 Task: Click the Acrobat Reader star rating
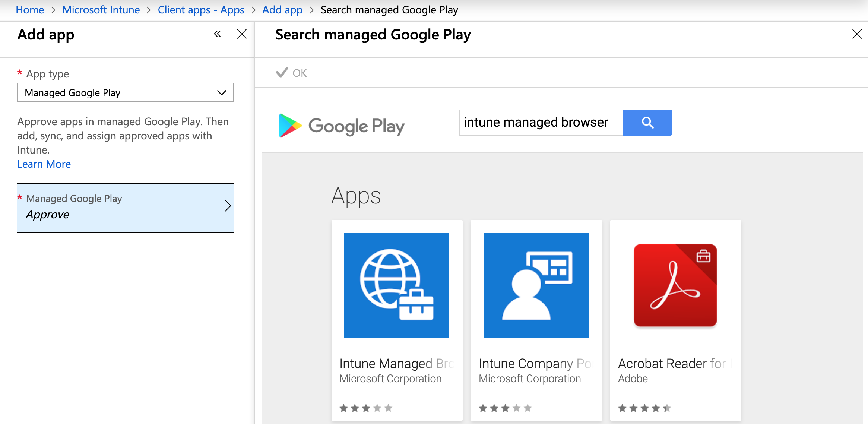[x=644, y=408]
